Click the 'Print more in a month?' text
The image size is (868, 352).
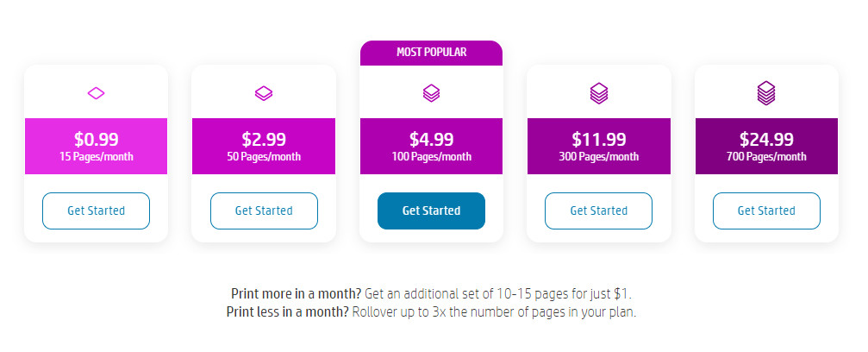tap(297, 293)
